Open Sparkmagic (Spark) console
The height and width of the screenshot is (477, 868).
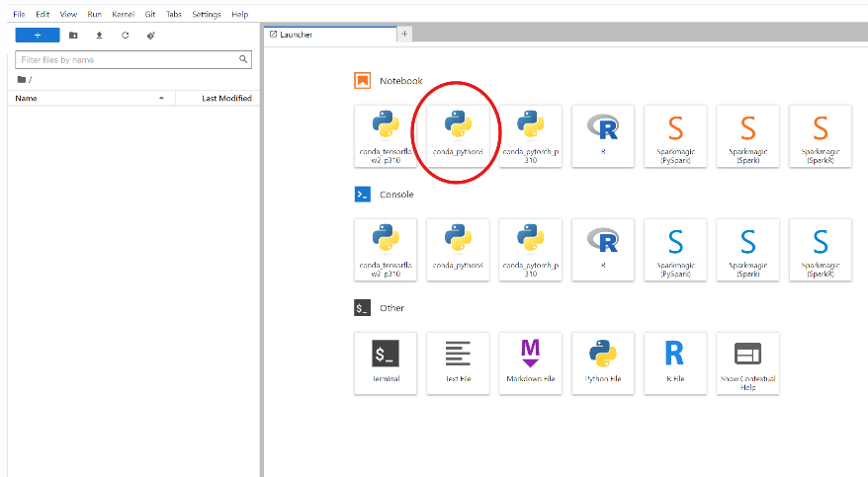click(747, 250)
